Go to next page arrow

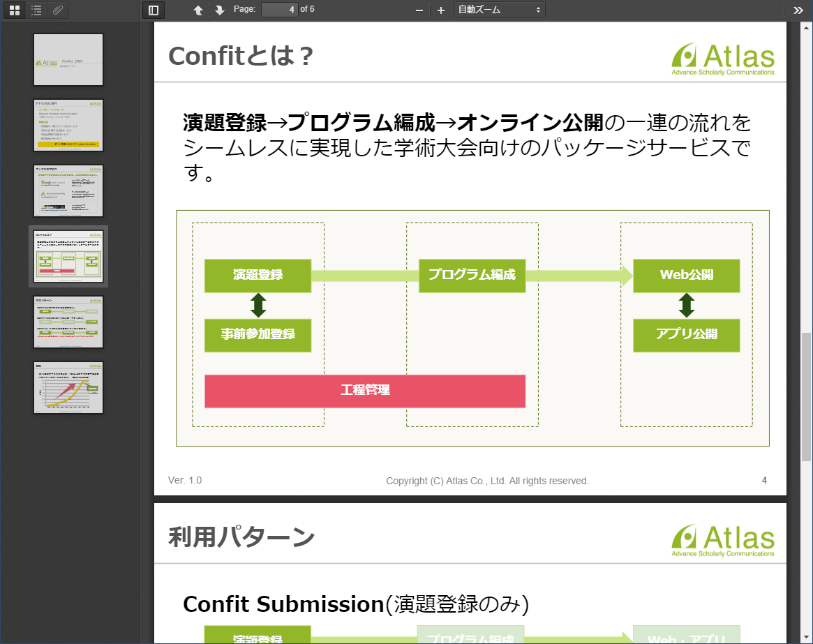(219, 10)
